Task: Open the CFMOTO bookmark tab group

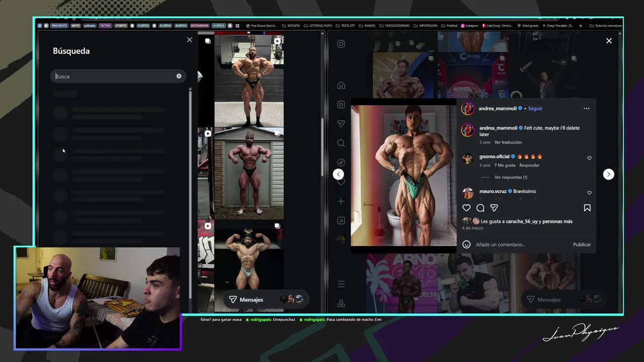Action: pyautogui.click(x=121, y=26)
